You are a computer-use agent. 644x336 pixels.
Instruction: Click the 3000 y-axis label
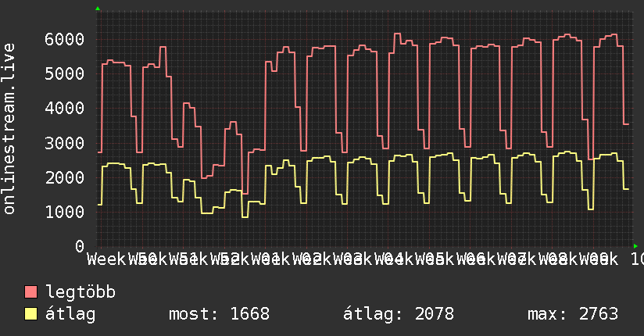65,143
